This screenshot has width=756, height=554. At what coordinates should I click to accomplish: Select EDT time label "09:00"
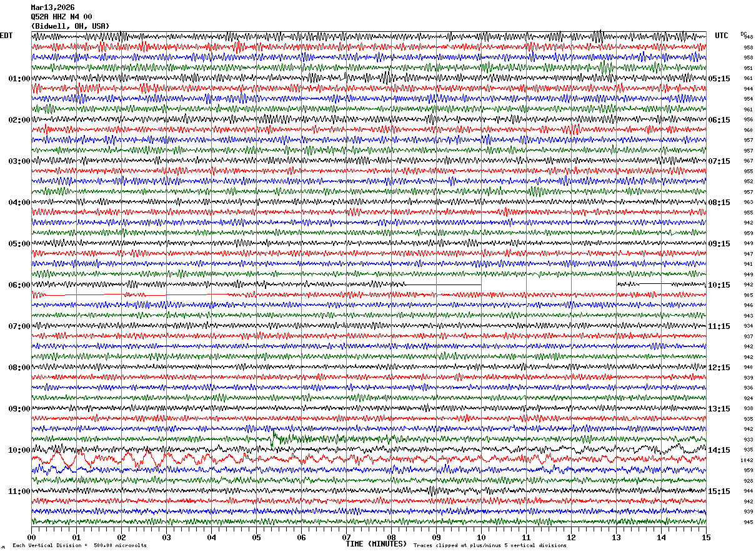pyautogui.click(x=19, y=409)
